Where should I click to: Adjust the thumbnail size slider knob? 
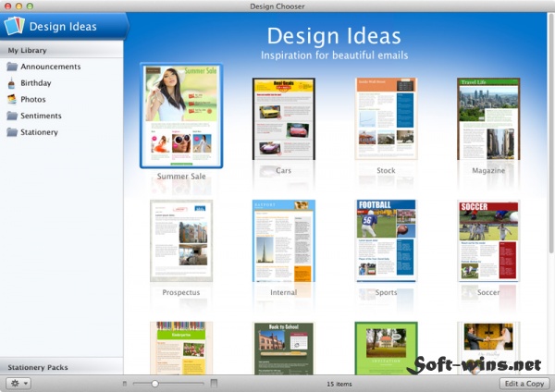click(x=154, y=383)
